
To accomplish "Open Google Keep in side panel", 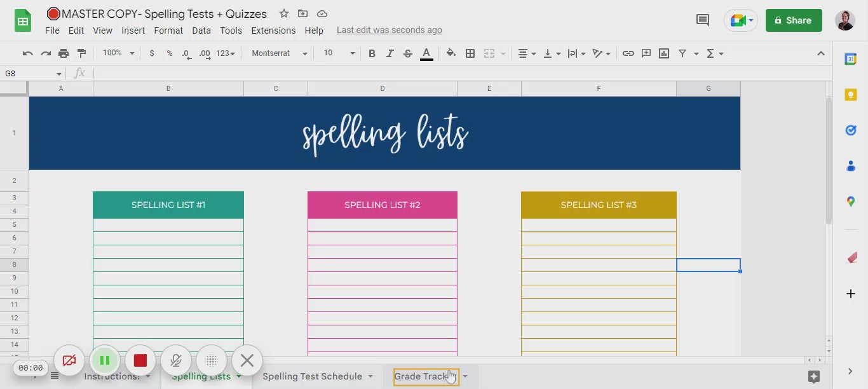I will pyautogui.click(x=850, y=95).
